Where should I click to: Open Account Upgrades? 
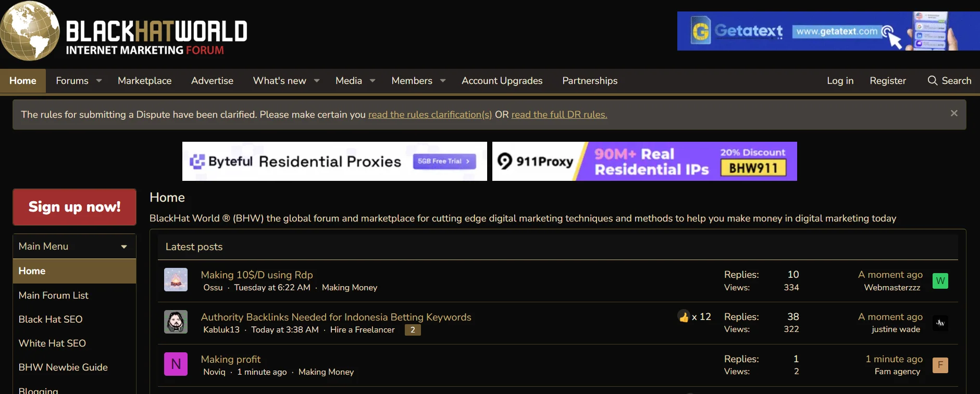502,81
